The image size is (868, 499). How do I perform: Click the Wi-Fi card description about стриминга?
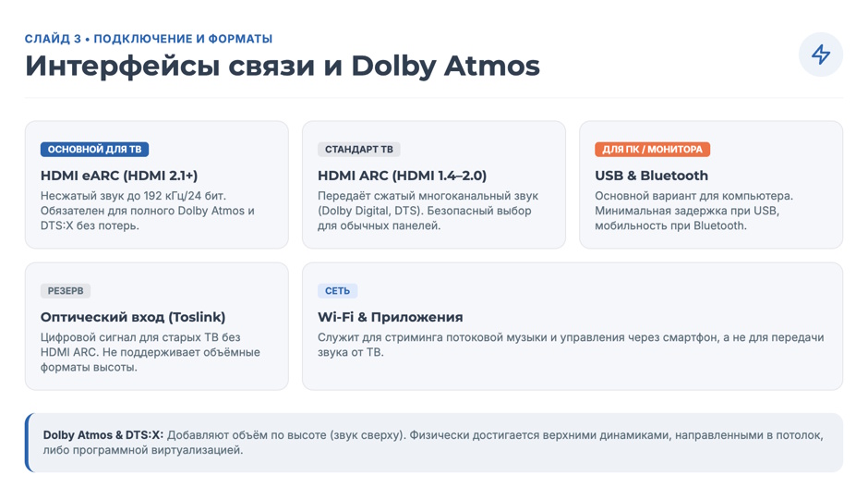click(x=571, y=345)
